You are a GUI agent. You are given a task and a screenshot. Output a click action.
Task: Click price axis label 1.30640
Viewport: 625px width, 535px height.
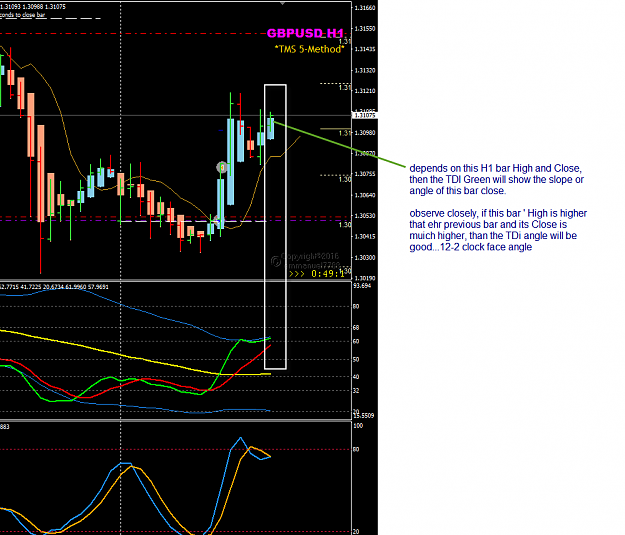[365, 195]
